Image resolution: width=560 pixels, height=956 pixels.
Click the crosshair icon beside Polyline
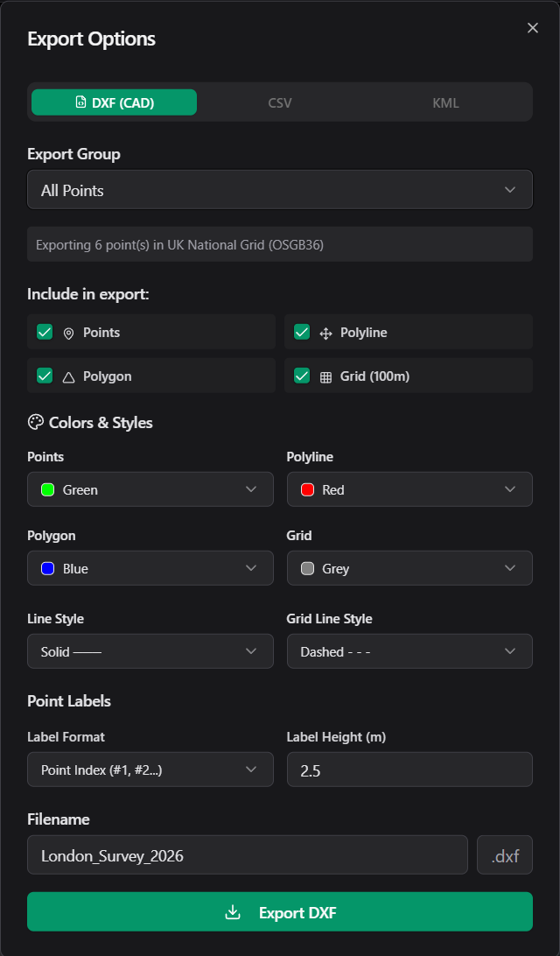[x=326, y=332]
